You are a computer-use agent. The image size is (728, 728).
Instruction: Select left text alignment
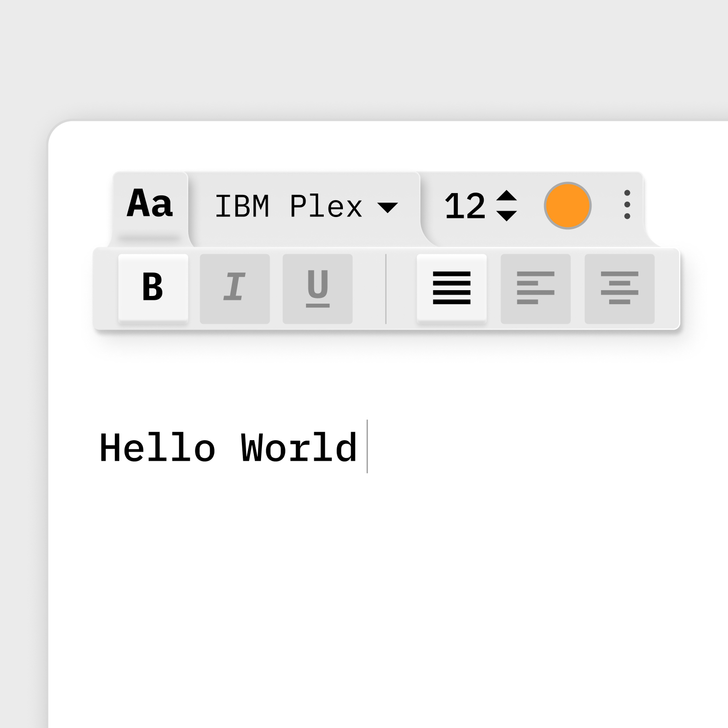(535, 289)
